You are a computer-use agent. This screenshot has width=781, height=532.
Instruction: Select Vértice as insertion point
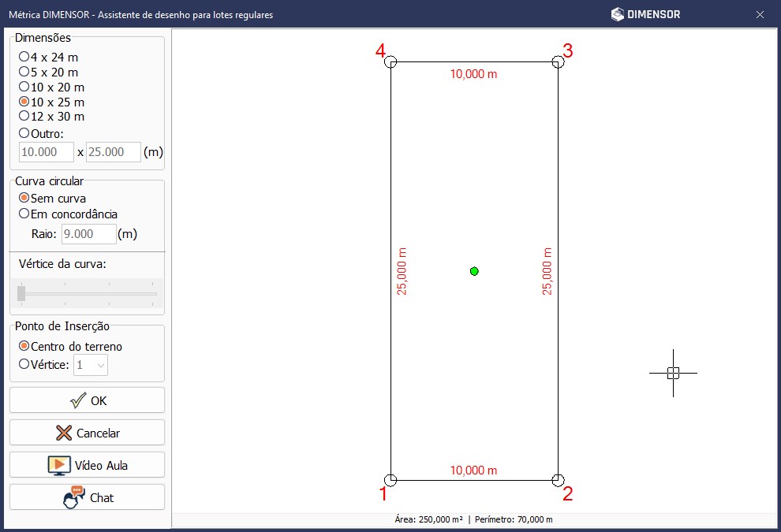click(24, 364)
